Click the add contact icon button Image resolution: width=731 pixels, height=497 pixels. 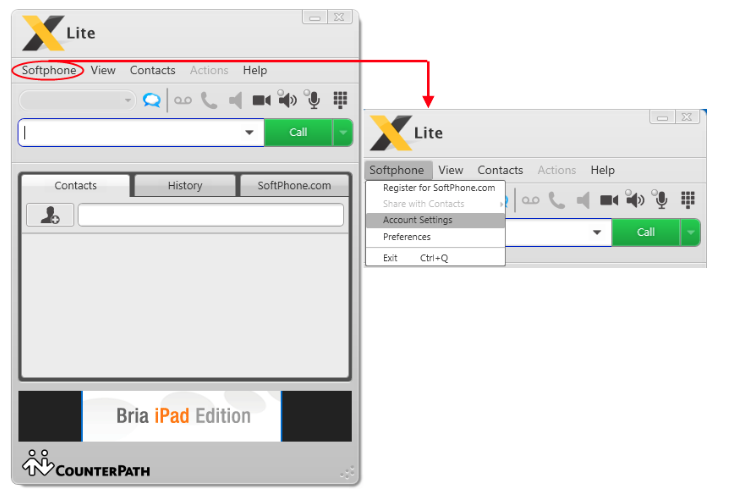(x=50, y=215)
